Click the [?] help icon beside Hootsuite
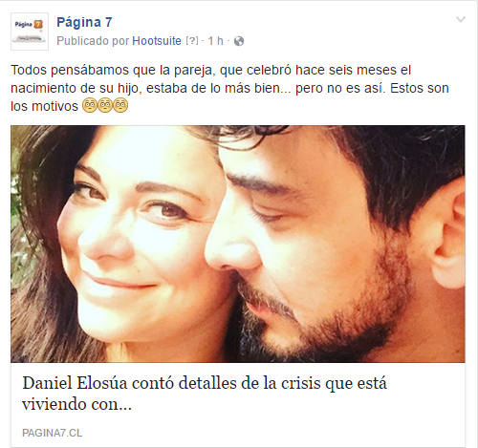 point(192,41)
